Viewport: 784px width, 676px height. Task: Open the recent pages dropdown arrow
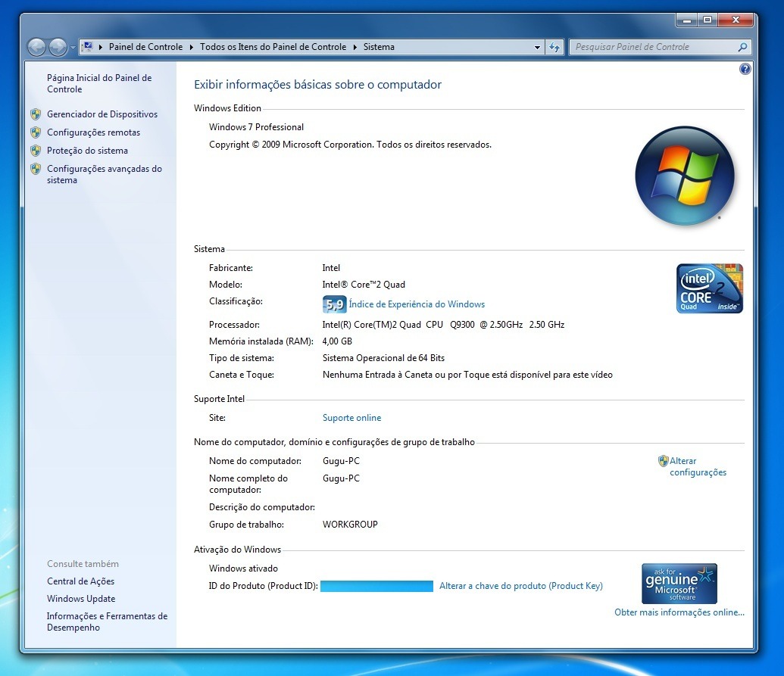tap(73, 48)
